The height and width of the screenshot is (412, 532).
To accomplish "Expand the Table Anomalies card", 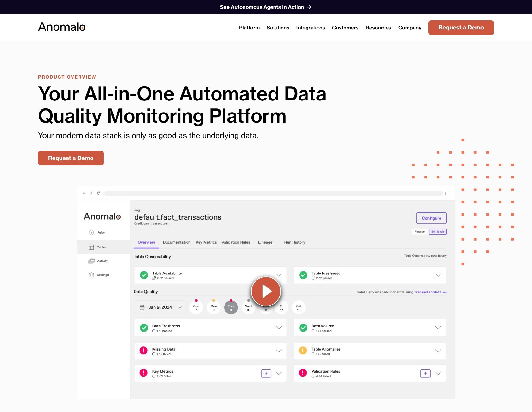I will (x=438, y=351).
